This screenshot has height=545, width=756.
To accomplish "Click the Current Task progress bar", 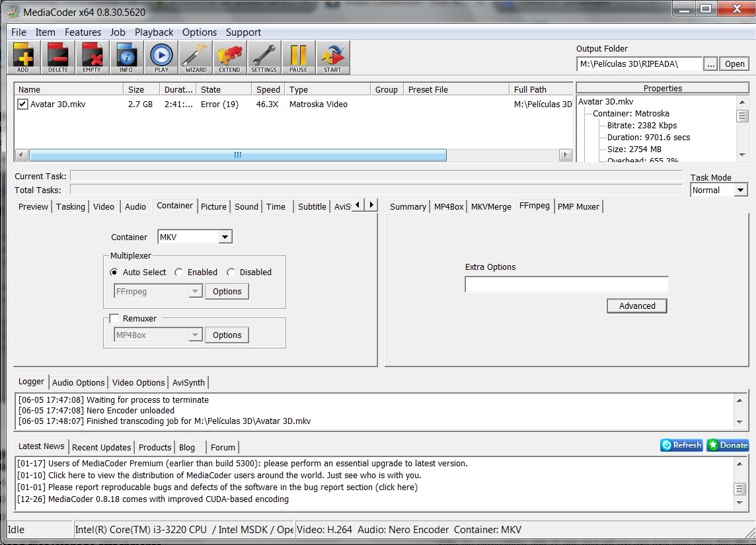I will pyautogui.click(x=376, y=176).
